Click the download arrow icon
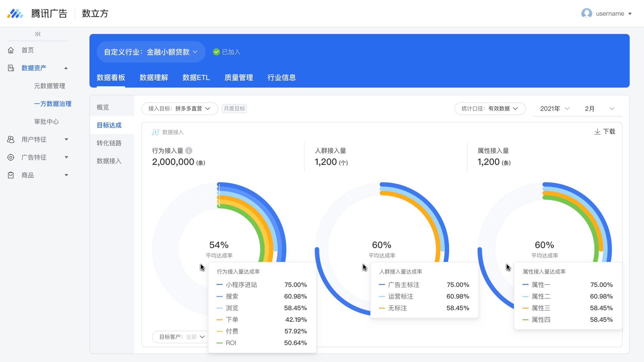 597,131
